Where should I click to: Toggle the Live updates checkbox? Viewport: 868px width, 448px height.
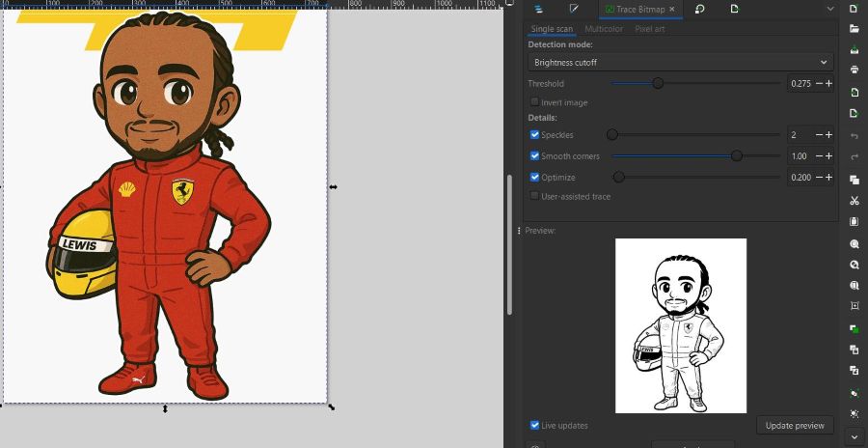(x=534, y=425)
